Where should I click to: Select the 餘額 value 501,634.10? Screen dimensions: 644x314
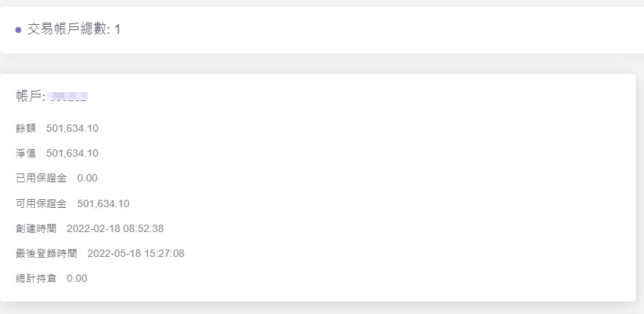[72, 128]
